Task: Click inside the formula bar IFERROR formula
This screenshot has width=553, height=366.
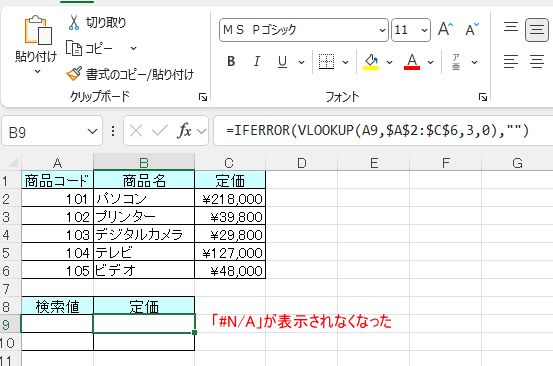Action: (377, 131)
